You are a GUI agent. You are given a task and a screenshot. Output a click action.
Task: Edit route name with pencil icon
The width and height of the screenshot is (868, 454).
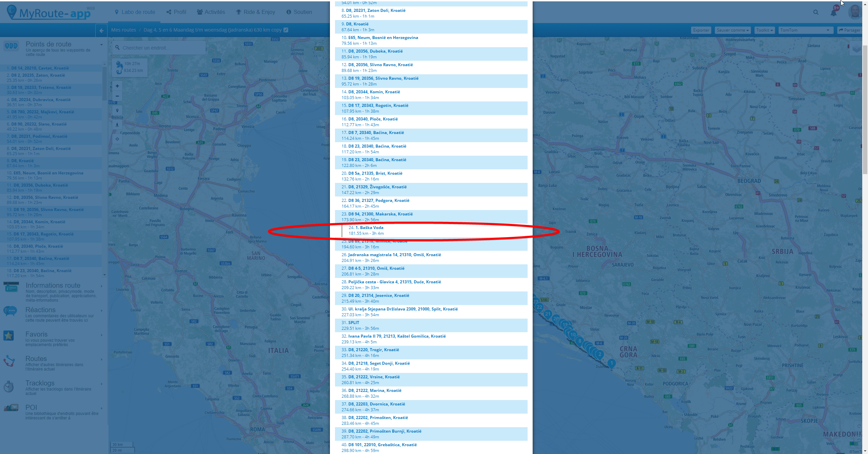click(286, 30)
